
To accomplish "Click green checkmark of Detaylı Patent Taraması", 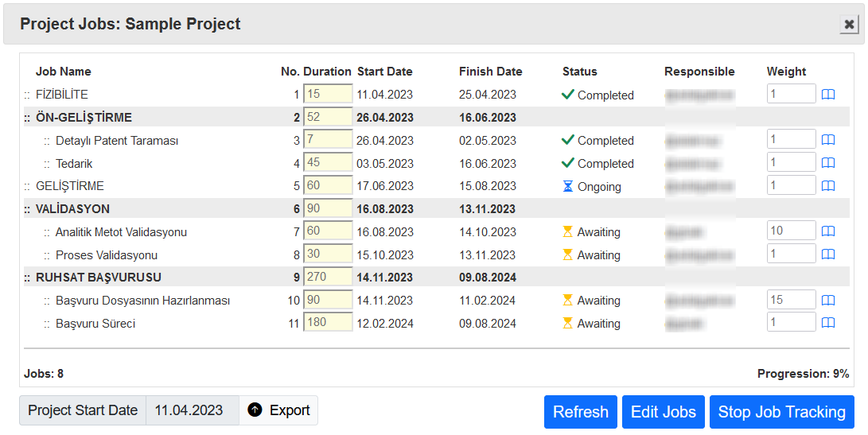I will click(567, 140).
